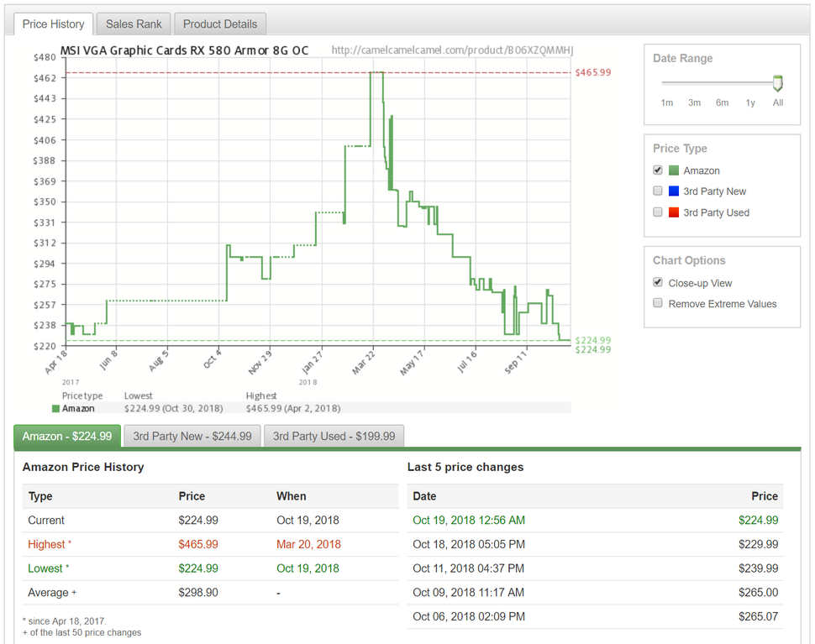Click the blue 3rd Party New swatch
The height and width of the screenshot is (644, 815).
[x=674, y=191]
